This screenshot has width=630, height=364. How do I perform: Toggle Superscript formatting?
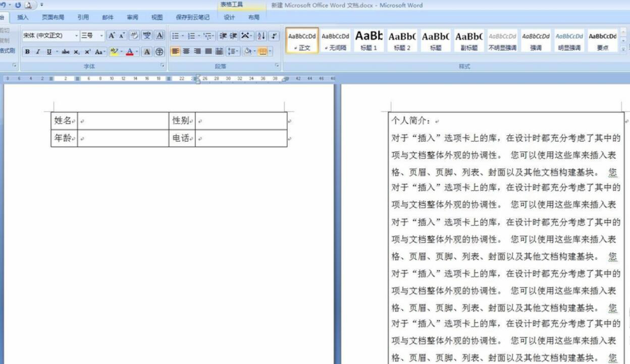point(87,52)
